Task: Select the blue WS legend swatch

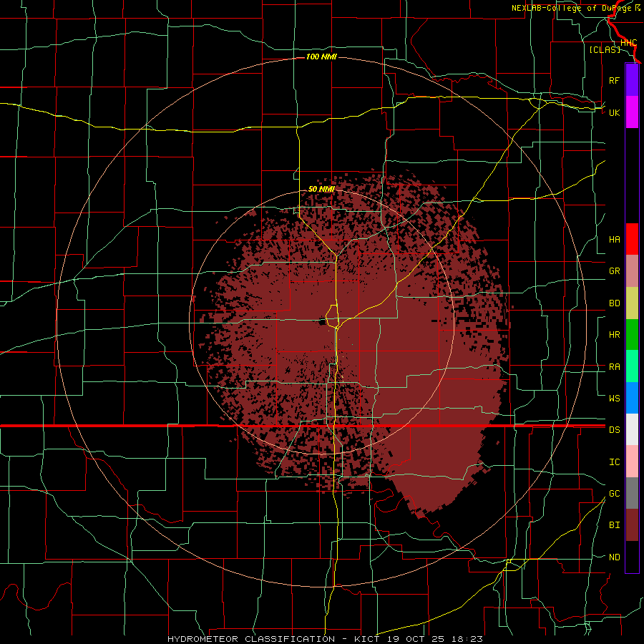Action: point(632,398)
